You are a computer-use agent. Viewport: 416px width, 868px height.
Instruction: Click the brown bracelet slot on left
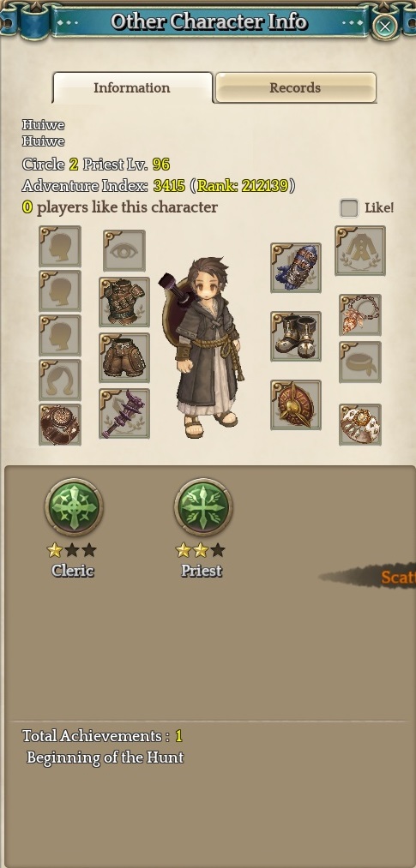pyautogui.click(x=60, y=425)
